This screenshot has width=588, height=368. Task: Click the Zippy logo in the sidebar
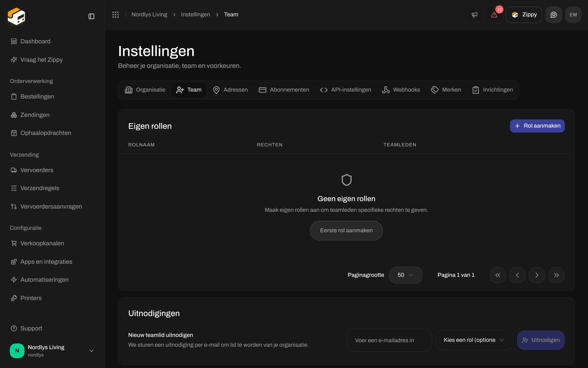(x=16, y=16)
